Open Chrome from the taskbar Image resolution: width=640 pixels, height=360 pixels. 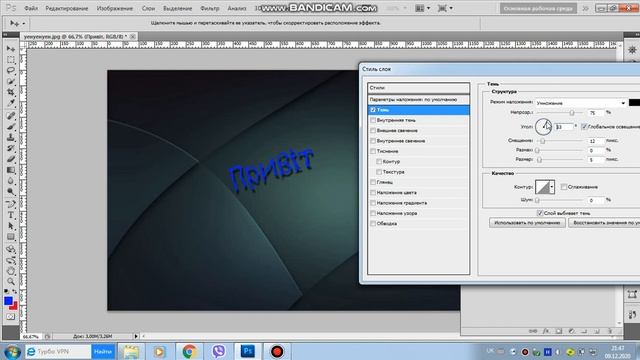point(189,351)
